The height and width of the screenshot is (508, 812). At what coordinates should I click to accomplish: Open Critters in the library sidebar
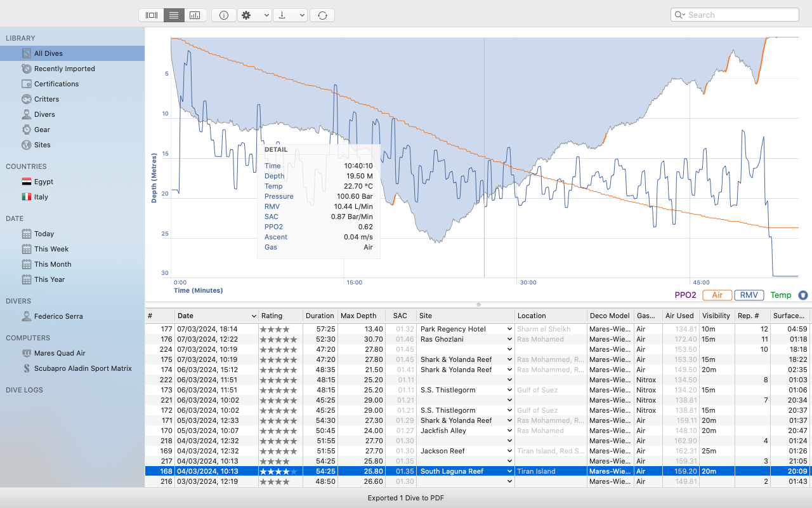tap(46, 99)
